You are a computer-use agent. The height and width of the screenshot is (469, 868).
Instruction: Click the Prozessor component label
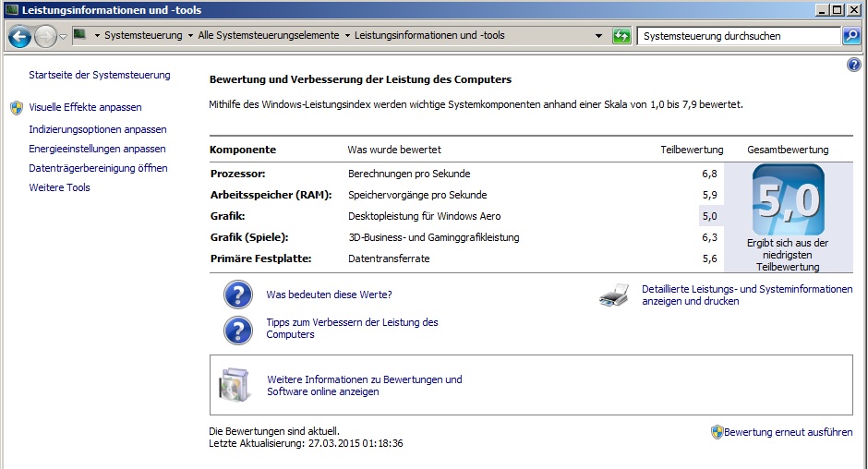pyautogui.click(x=237, y=174)
